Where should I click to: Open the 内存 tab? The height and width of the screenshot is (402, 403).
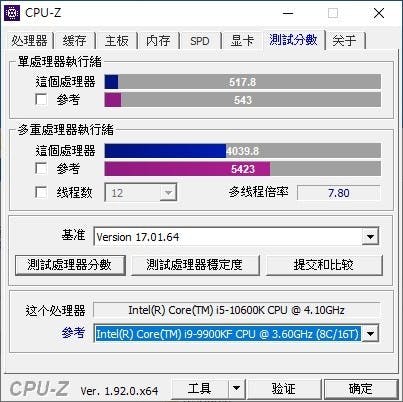tap(158, 41)
